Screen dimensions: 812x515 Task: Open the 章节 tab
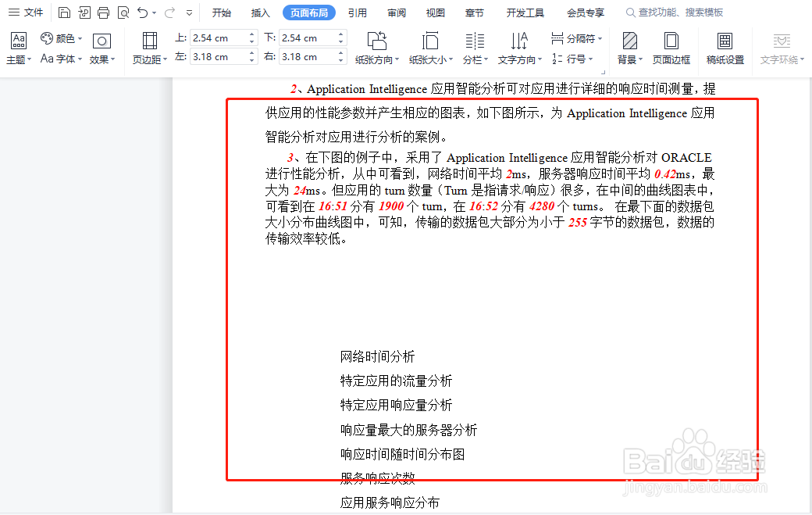tap(475, 13)
